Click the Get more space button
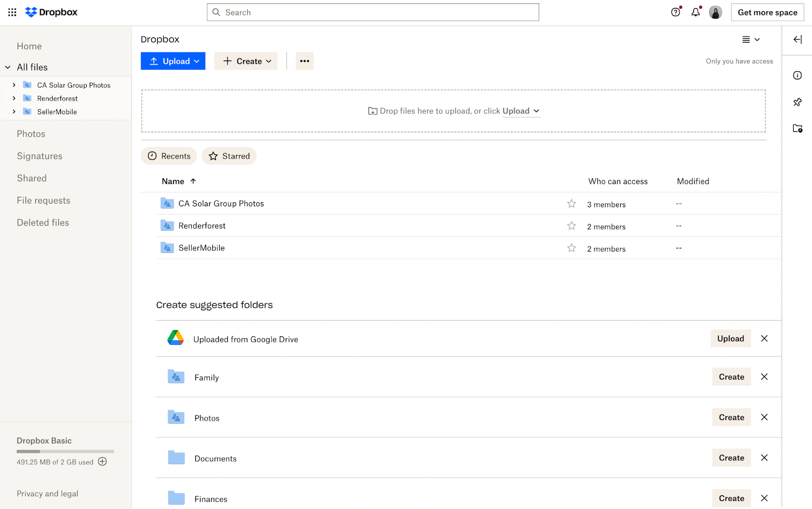This screenshot has height=509, width=812. coord(767,12)
